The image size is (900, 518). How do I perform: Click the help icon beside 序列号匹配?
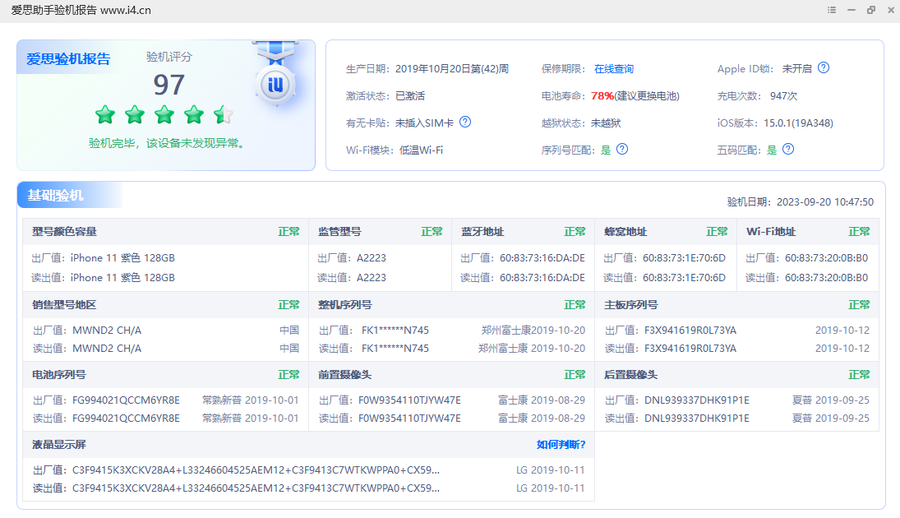tap(622, 149)
